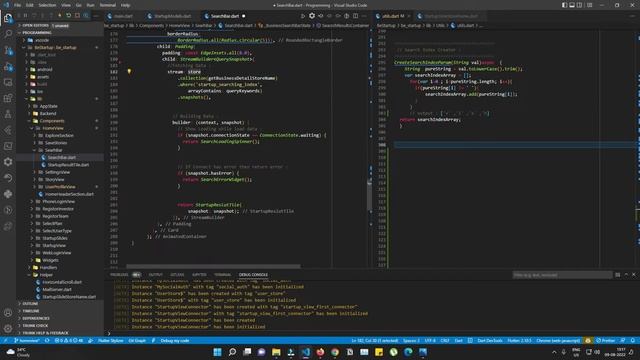Expand the Outline section
640x360 pixels.
60,304
